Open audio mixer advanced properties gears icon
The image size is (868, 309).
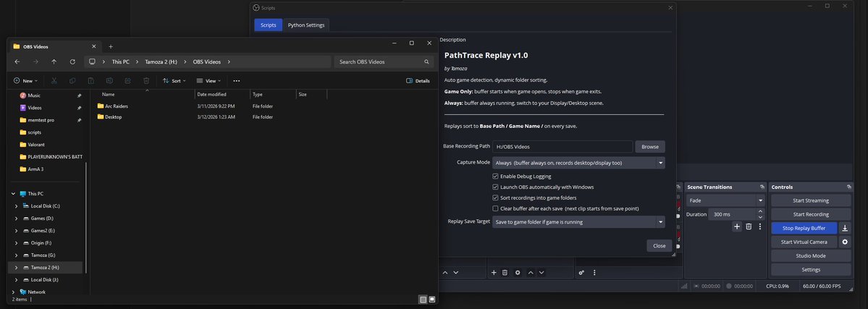[x=582, y=272]
